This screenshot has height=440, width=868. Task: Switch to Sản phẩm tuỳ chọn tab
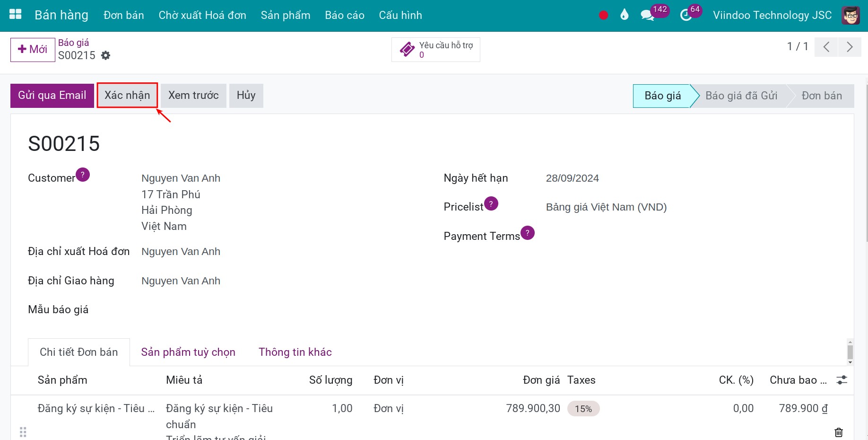pyautogui.click(x=188, y=352)
